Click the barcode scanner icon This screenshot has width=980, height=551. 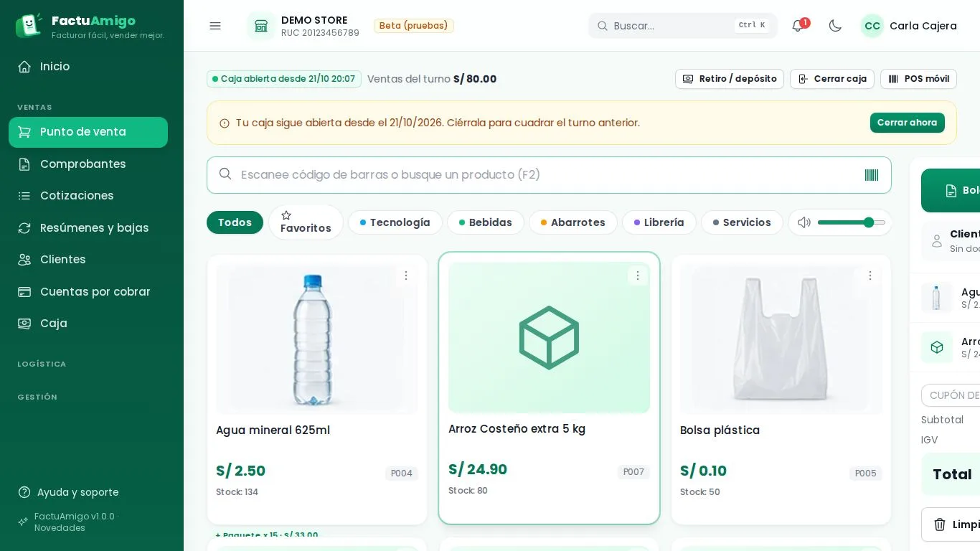tap(872, 175)
